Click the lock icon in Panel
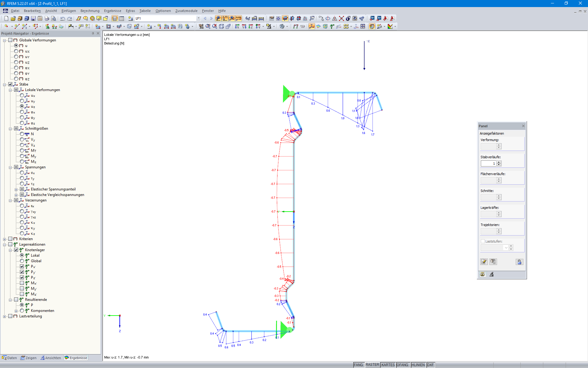Viewport: 588px width, 368px height. (519, 262)
